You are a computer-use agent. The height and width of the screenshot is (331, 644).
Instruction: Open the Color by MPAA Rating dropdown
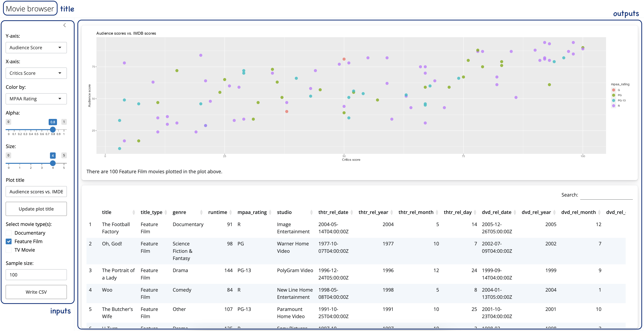(36, 99)
